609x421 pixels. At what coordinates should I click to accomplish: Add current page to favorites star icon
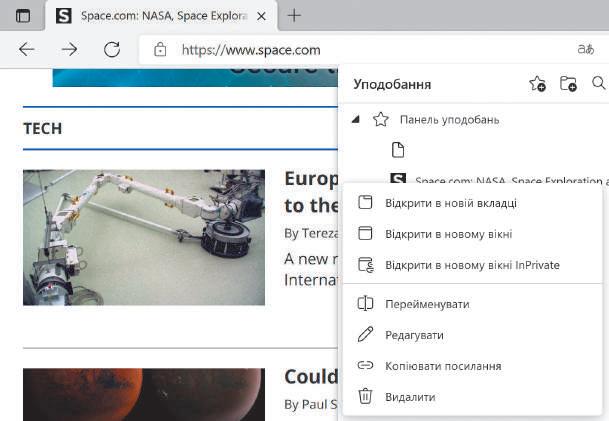tap(538, 84)
